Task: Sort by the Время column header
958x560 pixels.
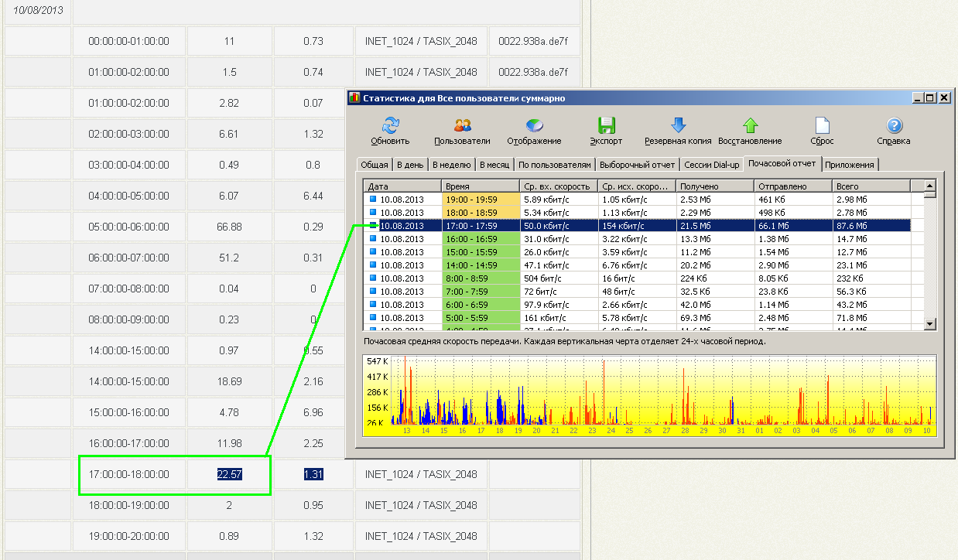Action: click(481, 186)
